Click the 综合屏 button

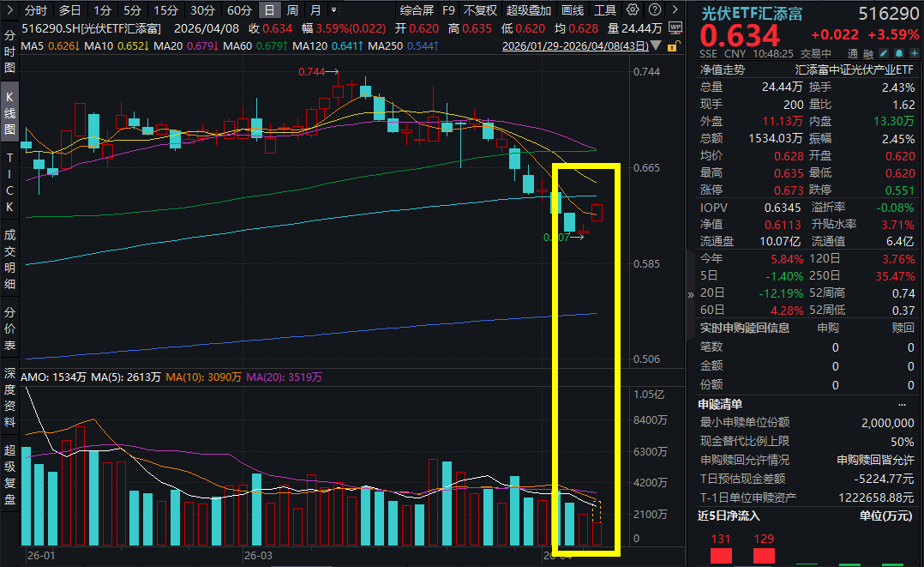pyautogui.click(x=417, y=10)
